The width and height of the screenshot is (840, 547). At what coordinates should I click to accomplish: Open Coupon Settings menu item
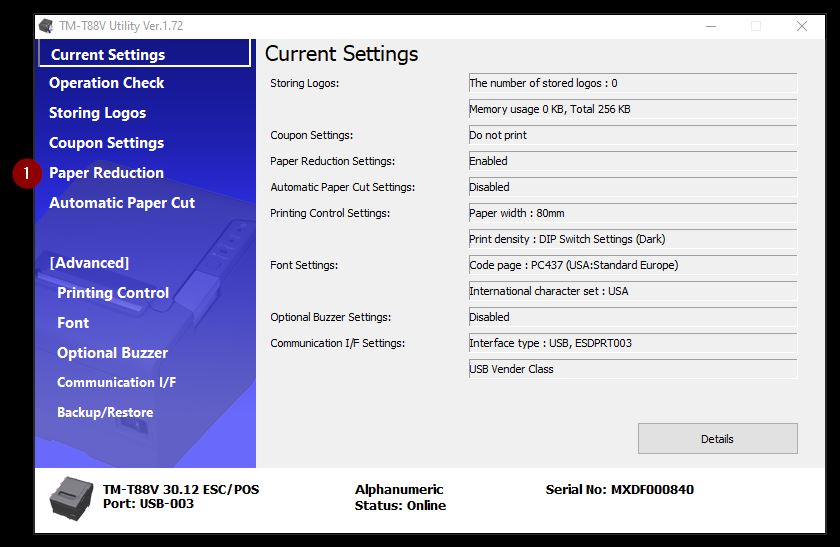click(x=107, y=143)
